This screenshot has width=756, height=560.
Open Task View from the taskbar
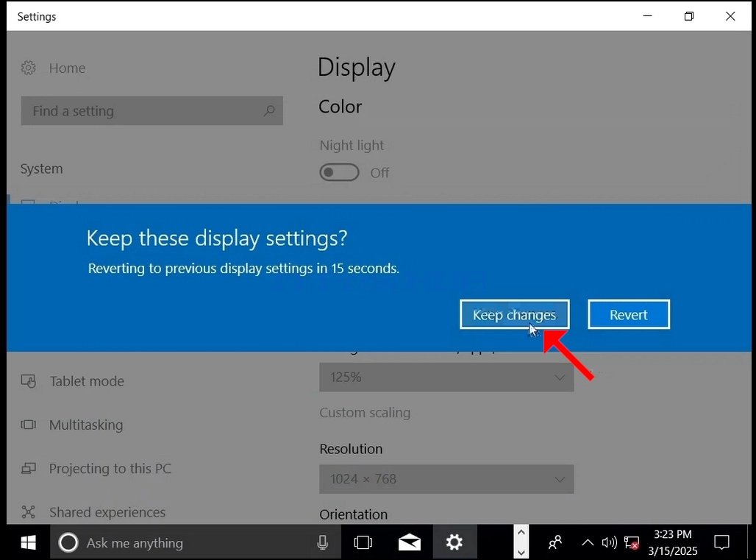(x=363, y=542)
